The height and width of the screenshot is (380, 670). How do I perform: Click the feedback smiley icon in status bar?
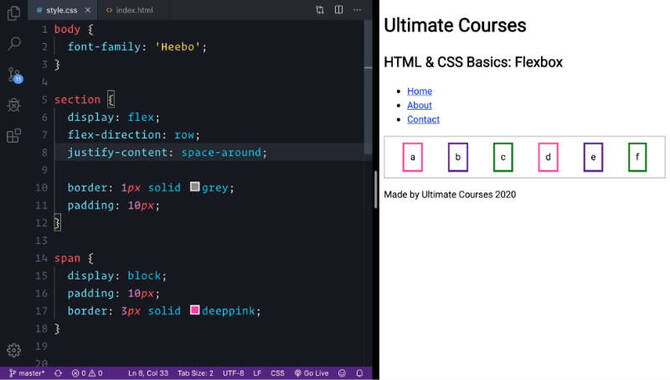[342, 373]
